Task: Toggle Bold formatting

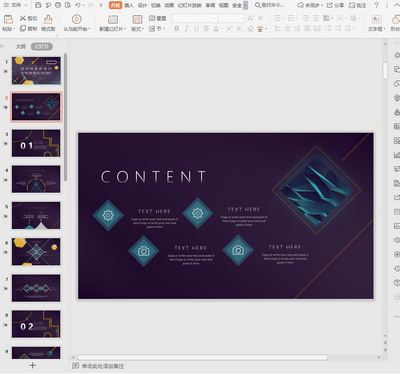Action: point(177,29)
